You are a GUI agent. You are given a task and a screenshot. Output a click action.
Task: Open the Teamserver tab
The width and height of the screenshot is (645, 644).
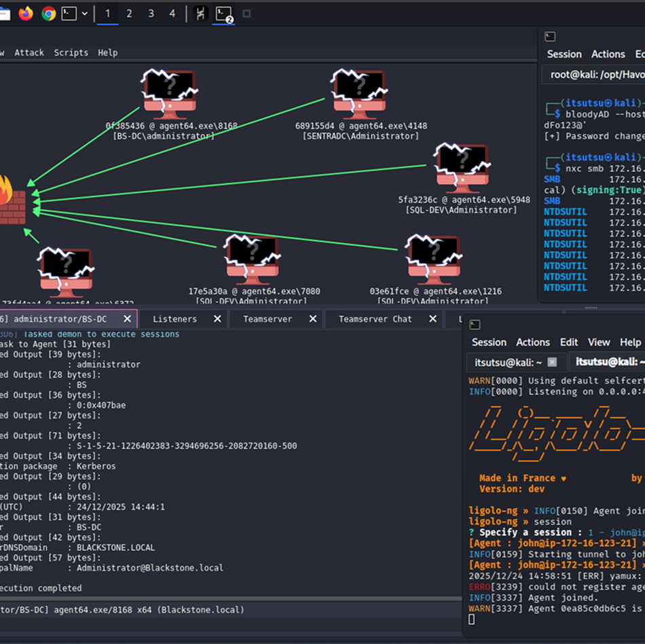coord(268,319)
